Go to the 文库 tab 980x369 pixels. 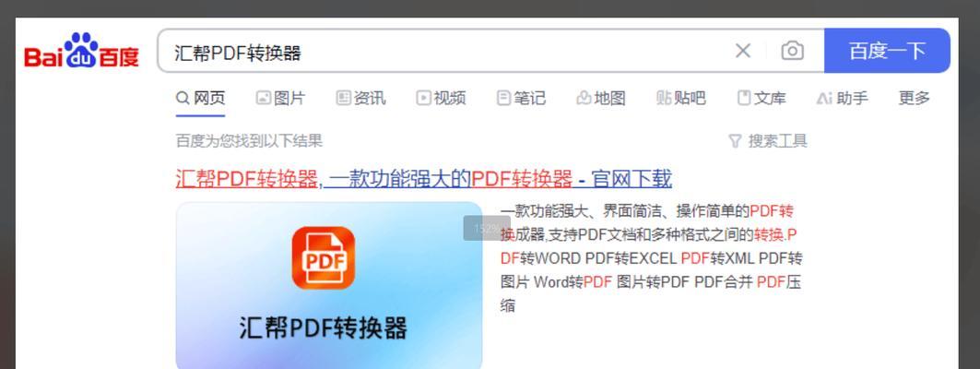point(762,98)
